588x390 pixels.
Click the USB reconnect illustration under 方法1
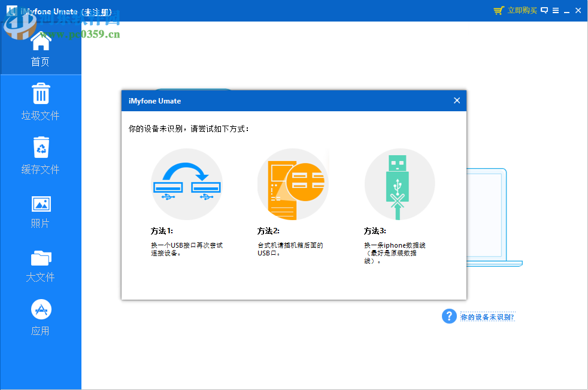(187, 184)
